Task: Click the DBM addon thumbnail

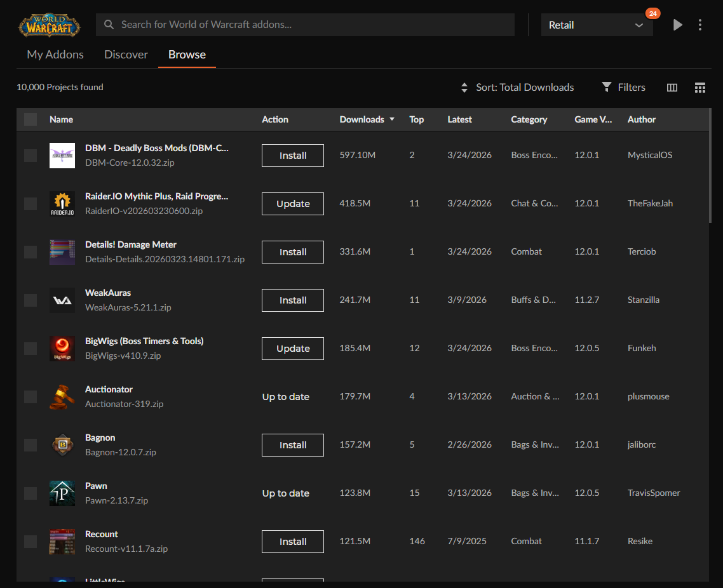Action: (x=62, y=156)
